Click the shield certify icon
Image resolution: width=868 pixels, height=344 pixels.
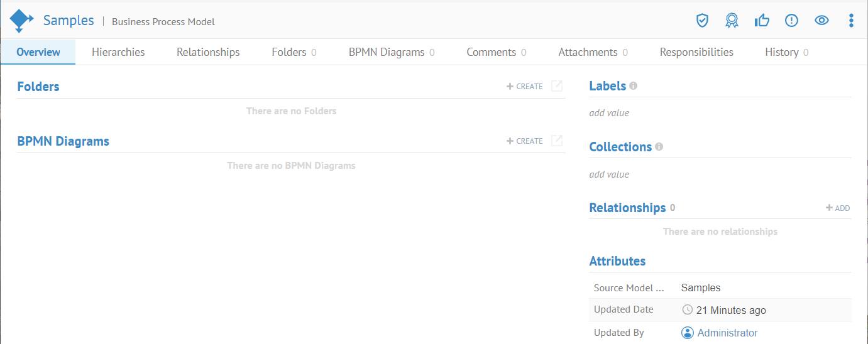click(702, 21)
